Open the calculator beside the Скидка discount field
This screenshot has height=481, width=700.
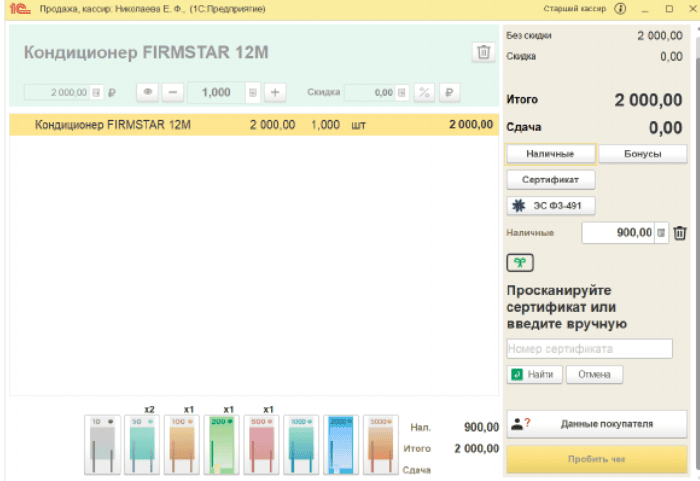tap(402, 92)
